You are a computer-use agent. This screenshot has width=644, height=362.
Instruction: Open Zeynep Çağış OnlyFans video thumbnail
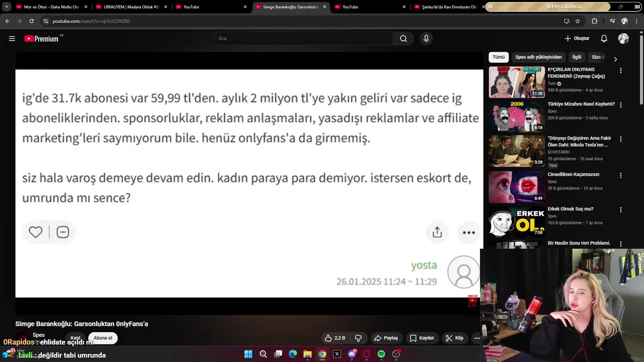coord(517,82)
